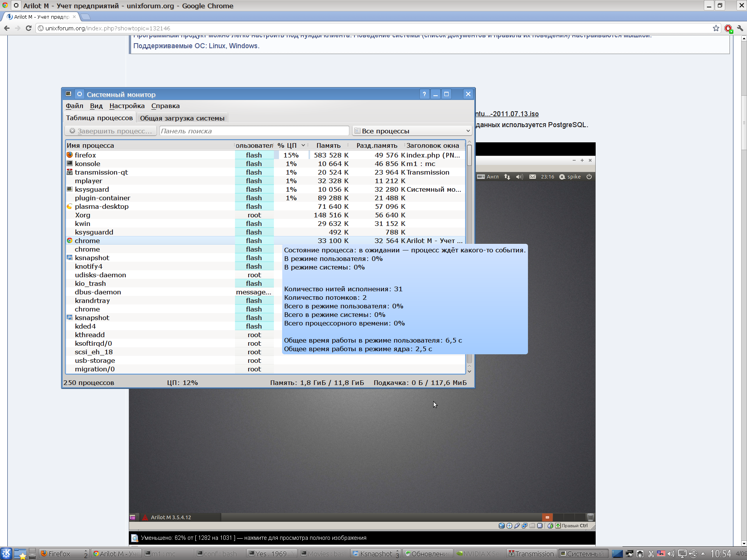
Task: Open a new Chrome tab
Action: point(86,17)
